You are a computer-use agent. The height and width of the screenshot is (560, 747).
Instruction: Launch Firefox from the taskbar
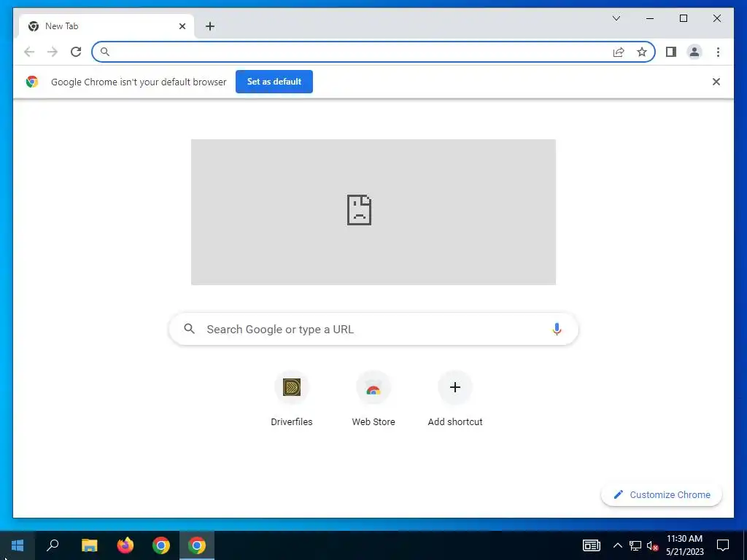point(125,545)
